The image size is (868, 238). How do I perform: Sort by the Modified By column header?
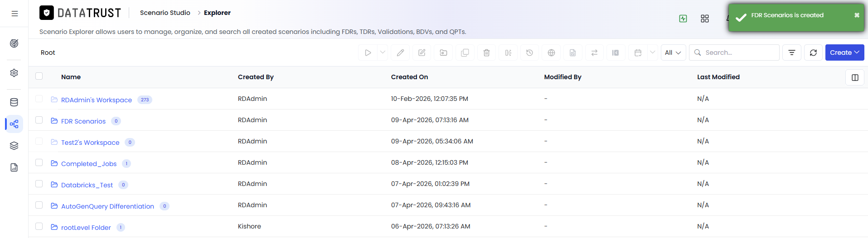click(x=563, y=77)
